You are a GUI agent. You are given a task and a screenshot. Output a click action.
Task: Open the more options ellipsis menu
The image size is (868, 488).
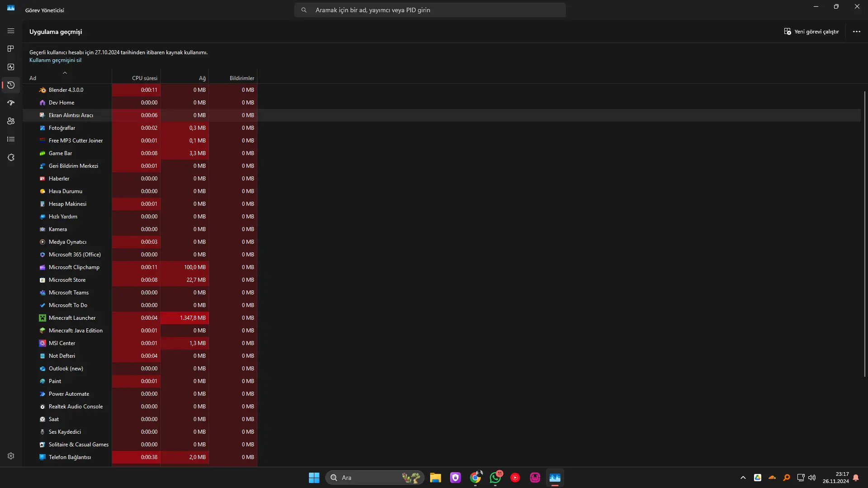coord(856,32)
